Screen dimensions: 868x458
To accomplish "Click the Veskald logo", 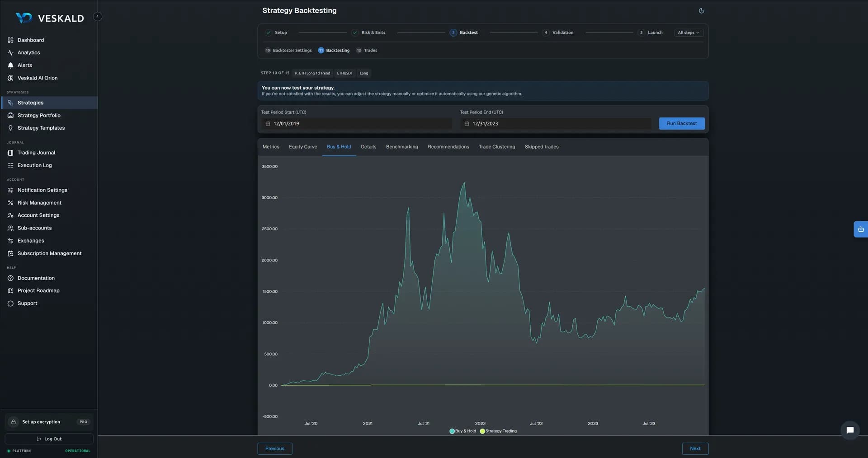I will pyautogui.click(x=50, y=18).
